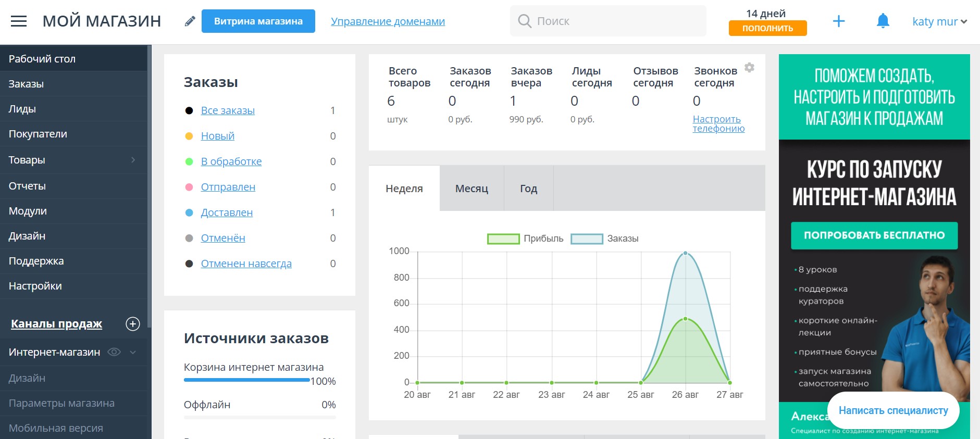Open Настройки in sidebar menu
The height and width of the screenshot is (439, 980).
click(x=73, y=286)
